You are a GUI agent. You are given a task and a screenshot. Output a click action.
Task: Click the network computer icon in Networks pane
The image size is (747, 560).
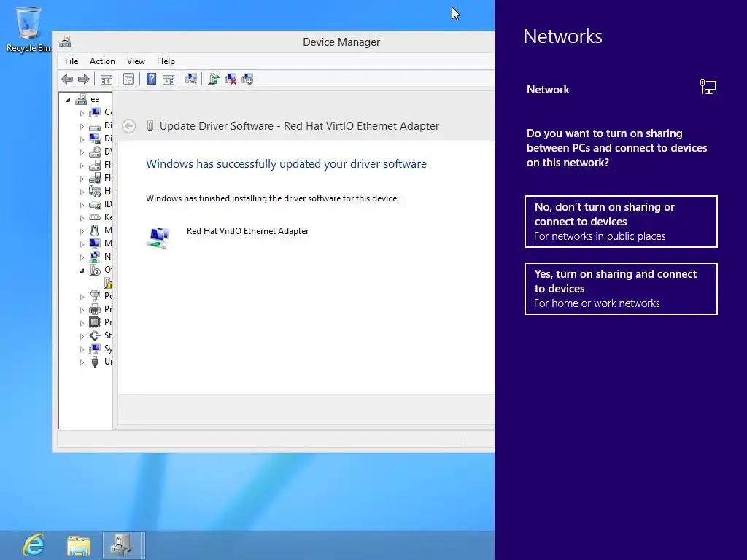click(x=708, y=87)
